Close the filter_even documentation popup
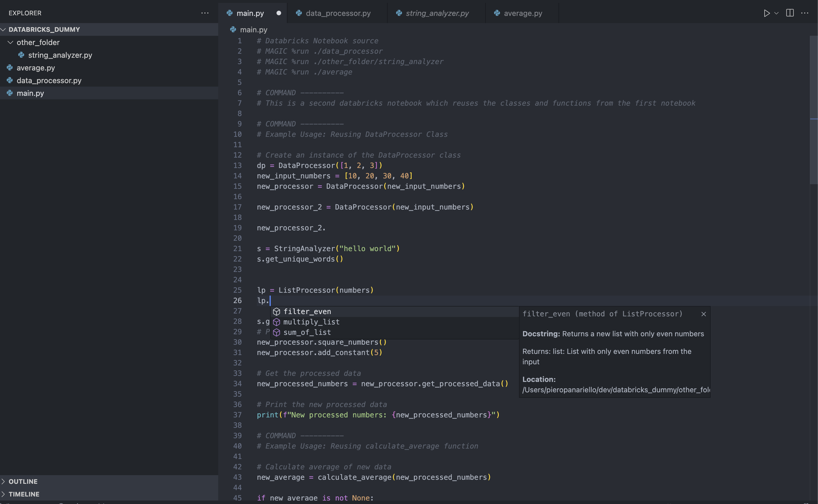Viewport: 818px width, 504px height. [x=703, y=314]
